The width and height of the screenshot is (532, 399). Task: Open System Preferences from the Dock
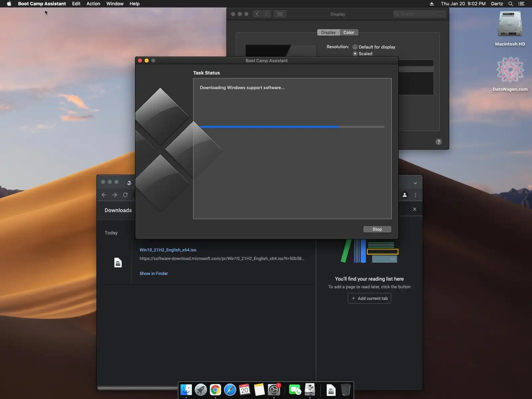(x=274, y=390)
